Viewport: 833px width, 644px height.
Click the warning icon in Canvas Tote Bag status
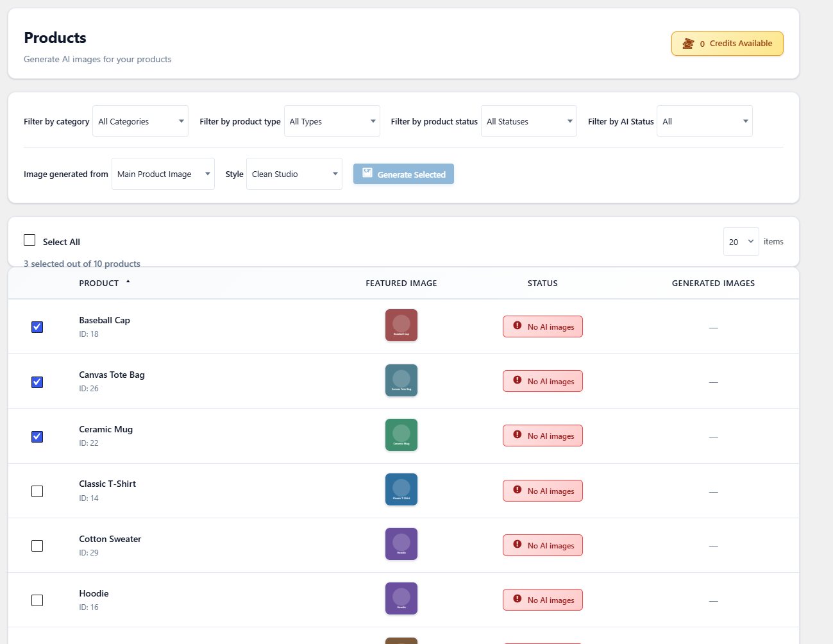[517, 380]
